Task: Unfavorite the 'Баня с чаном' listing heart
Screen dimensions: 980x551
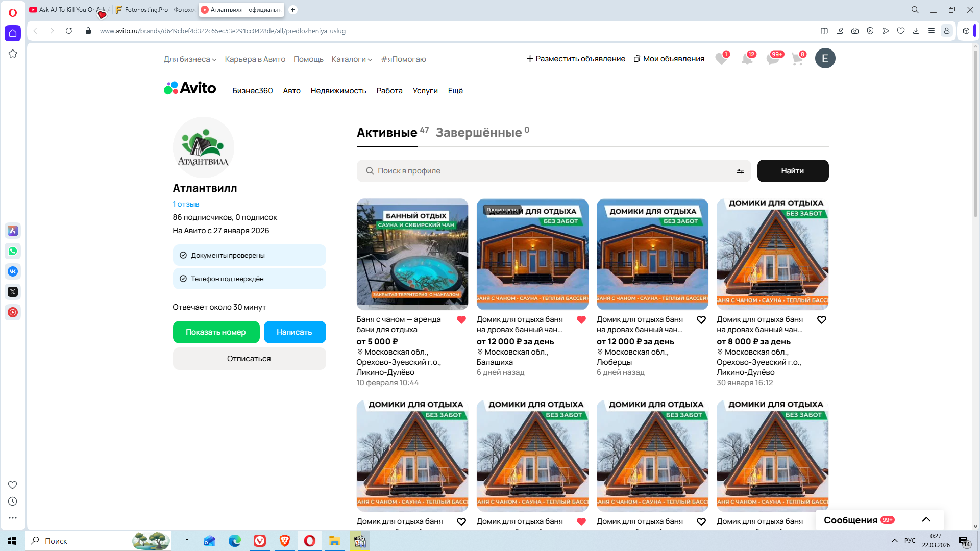Action: pyautogui.click(x=461, y=320)
